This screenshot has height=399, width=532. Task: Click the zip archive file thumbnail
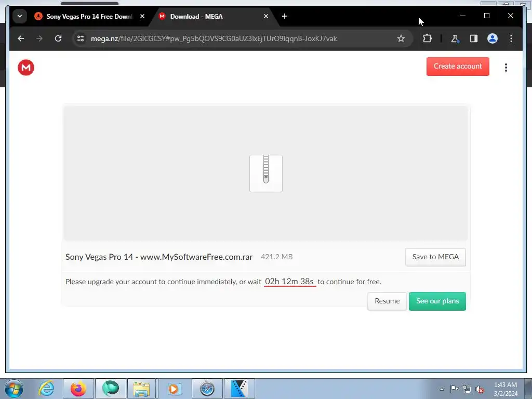coord(265,174)
